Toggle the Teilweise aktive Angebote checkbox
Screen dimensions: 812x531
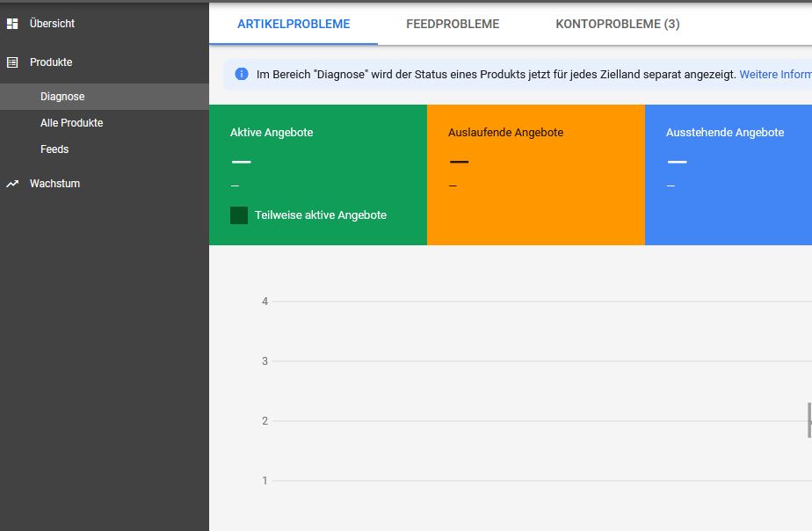pos(239,215)
